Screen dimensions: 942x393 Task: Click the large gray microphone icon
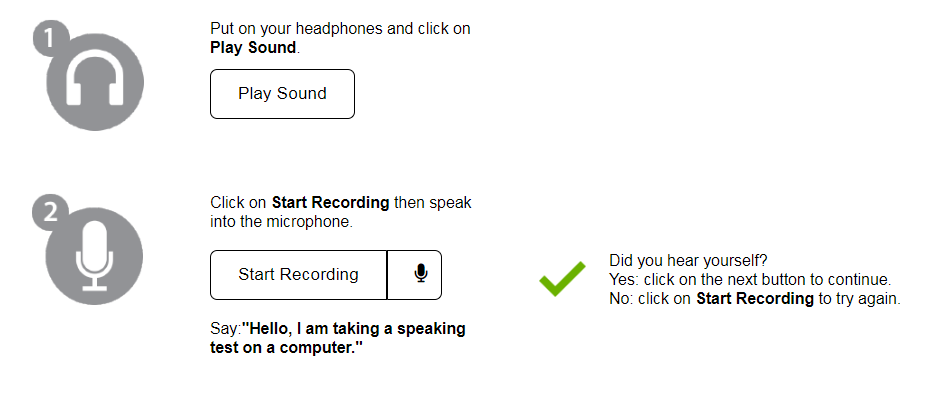(x=94, y=256)
